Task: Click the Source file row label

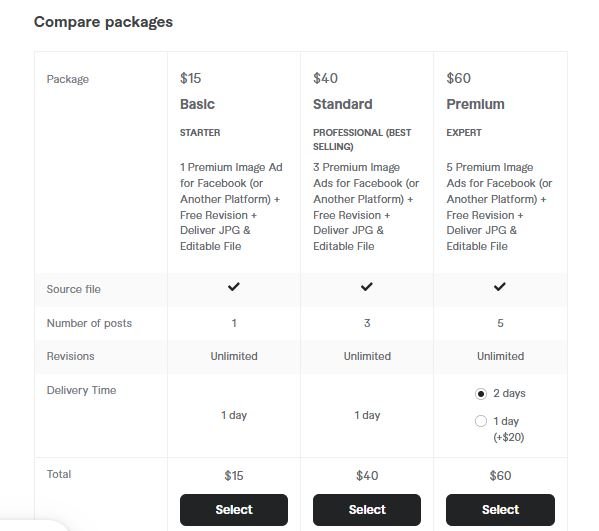Action: tap(74, 289)
